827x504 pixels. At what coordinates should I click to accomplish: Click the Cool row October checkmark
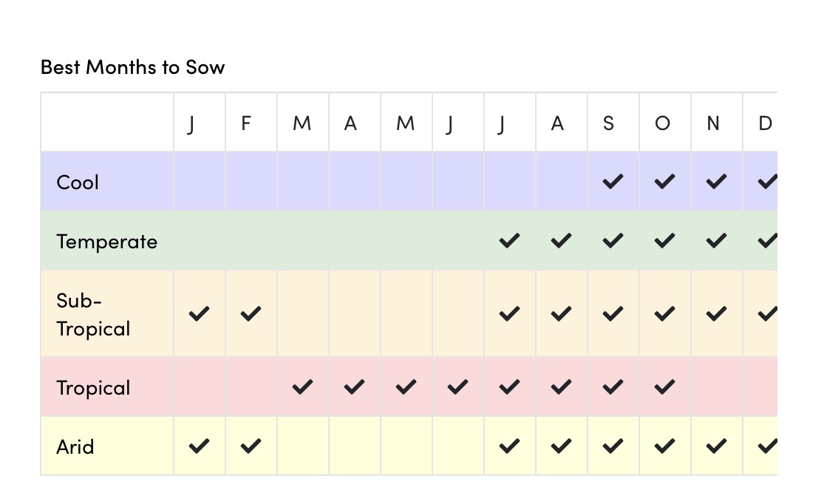(664, 182)
